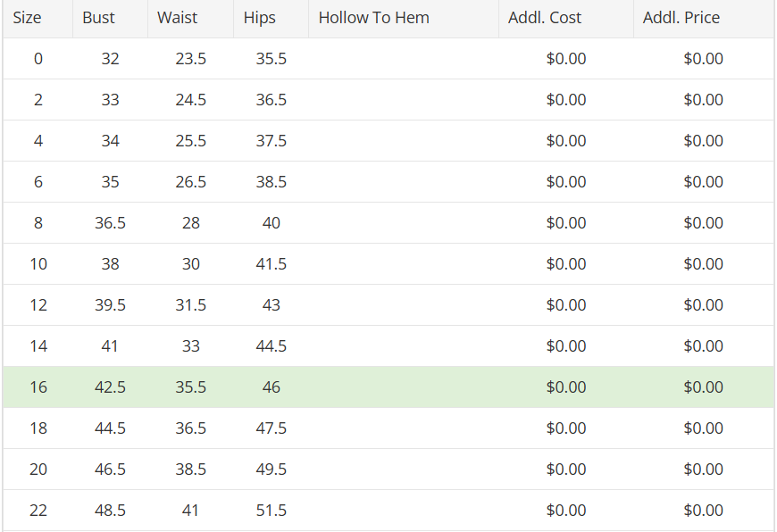Click the waist value 36.5 in size 18 row
777x532 pixels.
point(190,428)
